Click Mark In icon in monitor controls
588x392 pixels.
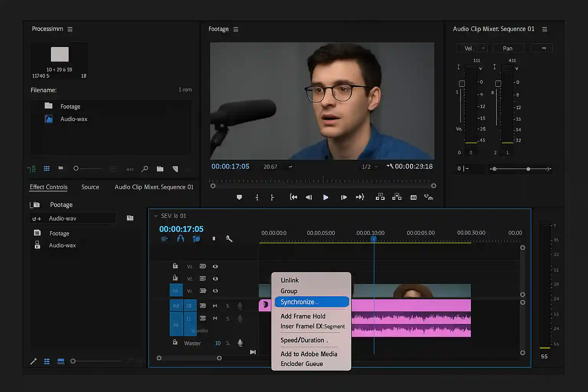[257, 197]
